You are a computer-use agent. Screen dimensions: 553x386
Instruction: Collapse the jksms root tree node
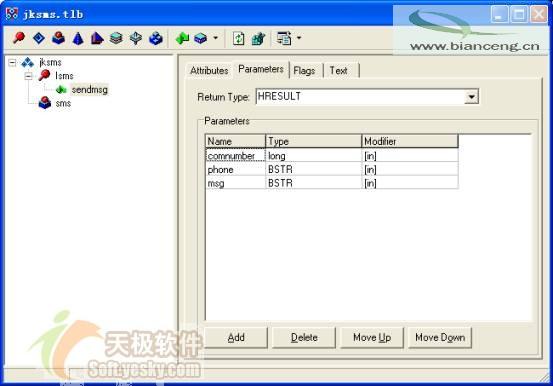click(12, 63)
